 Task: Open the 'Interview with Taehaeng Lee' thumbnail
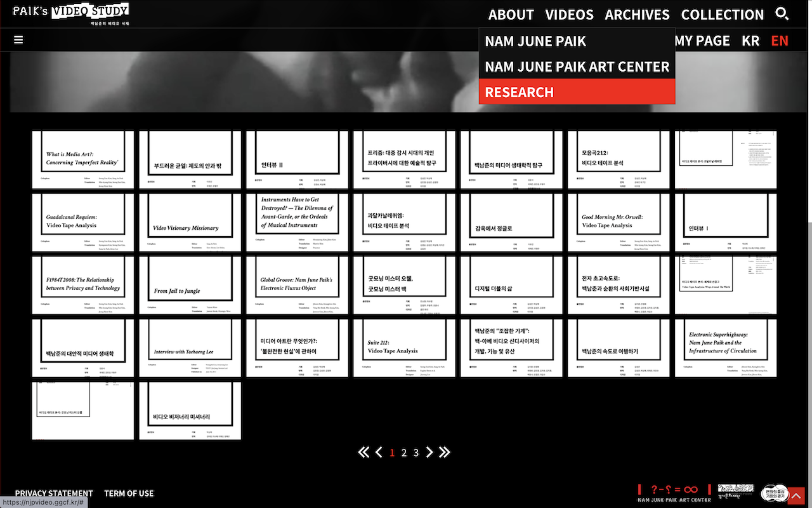click(190, 349)
